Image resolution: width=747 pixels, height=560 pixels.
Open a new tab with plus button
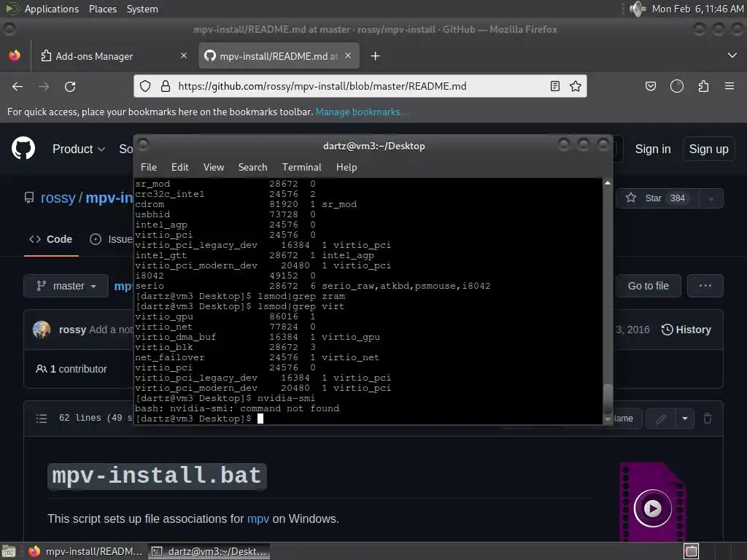(x=376, y=56)
